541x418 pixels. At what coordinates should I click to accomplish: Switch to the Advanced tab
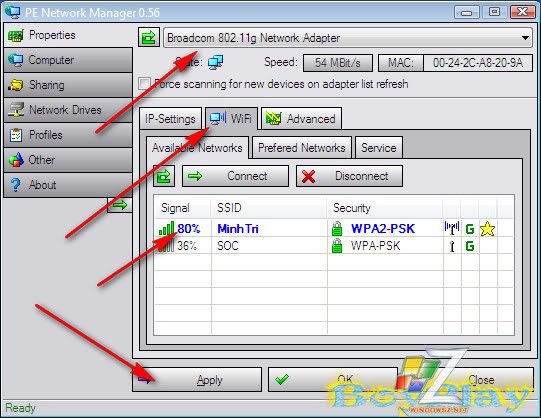coord(301,119)
